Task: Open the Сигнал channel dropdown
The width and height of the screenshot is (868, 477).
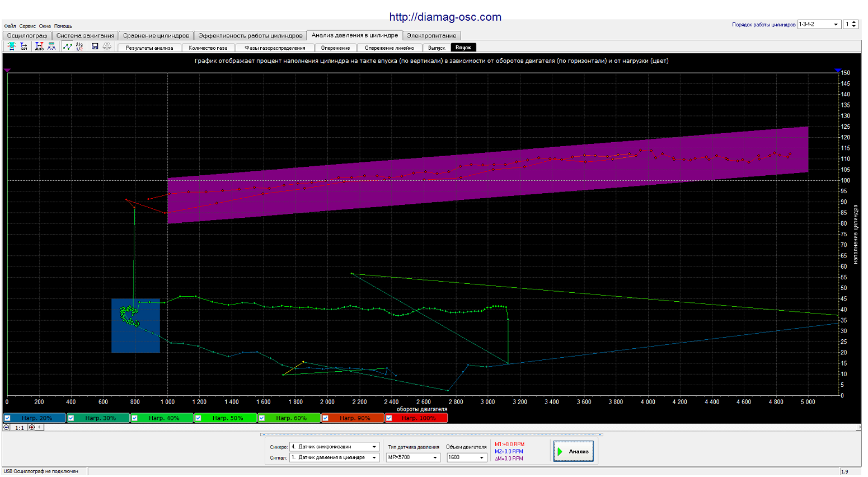Action: [335, 457]
